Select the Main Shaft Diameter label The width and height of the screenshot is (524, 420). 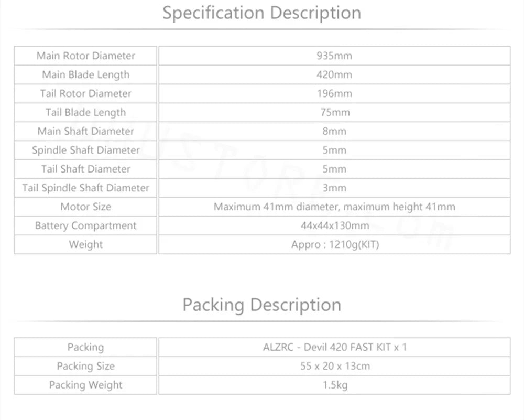pos(85,131)
